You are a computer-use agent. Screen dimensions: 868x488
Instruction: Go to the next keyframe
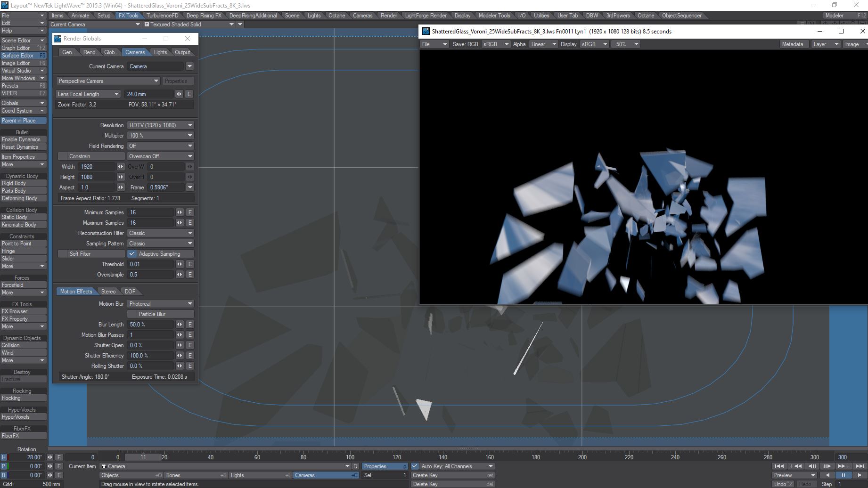tap(843, 466)
